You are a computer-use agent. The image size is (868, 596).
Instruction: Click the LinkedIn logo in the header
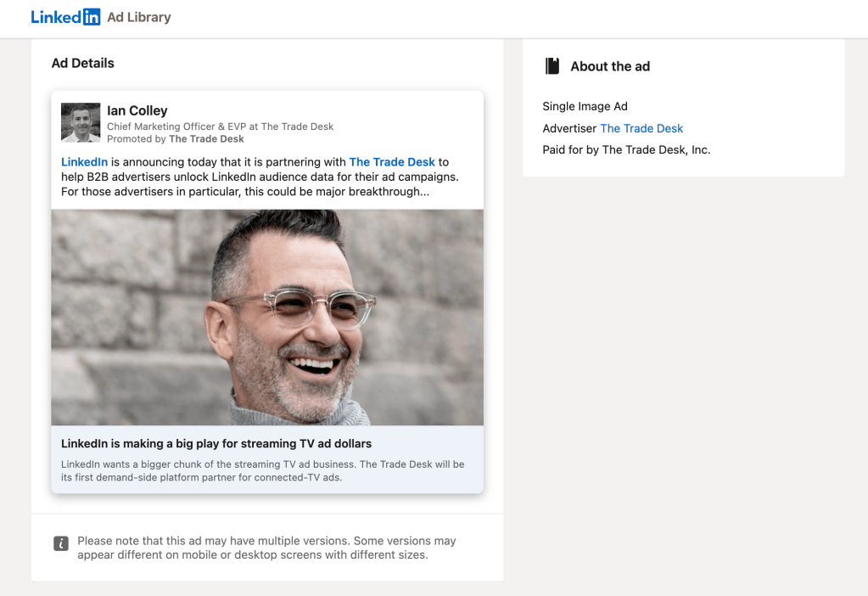(x=65, y=17)
